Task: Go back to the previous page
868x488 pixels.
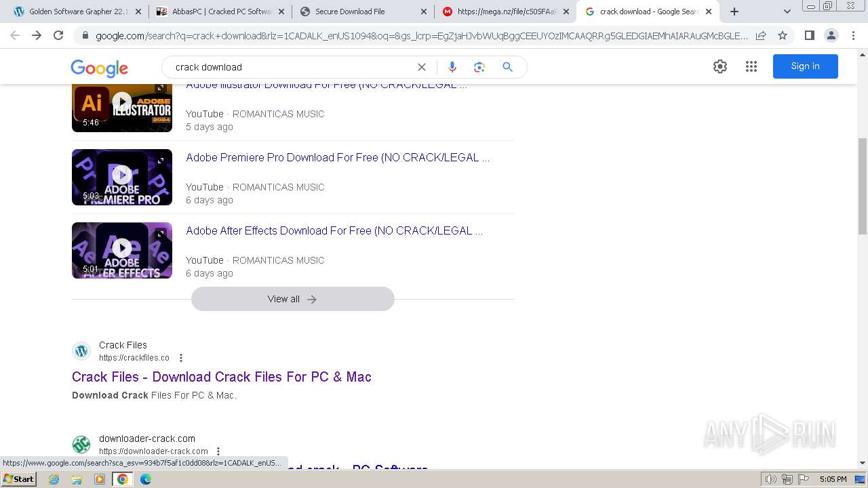Action: coord(15,35)
